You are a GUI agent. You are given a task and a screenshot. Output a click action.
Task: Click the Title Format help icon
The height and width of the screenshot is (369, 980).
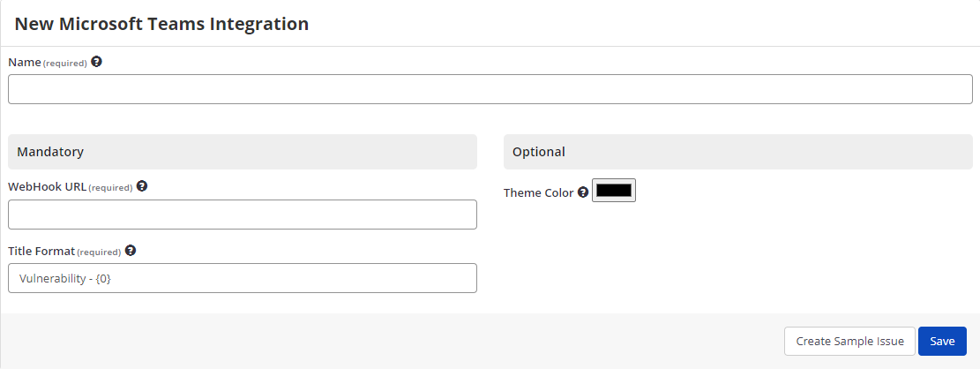(131, 251)
